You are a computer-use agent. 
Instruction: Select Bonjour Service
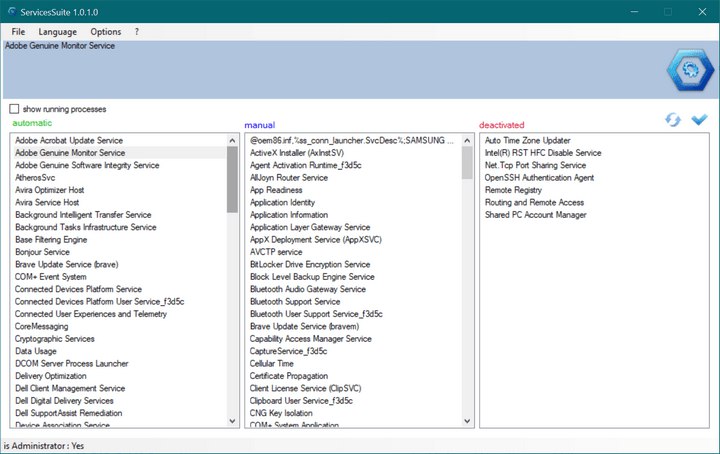click(42, 252)
